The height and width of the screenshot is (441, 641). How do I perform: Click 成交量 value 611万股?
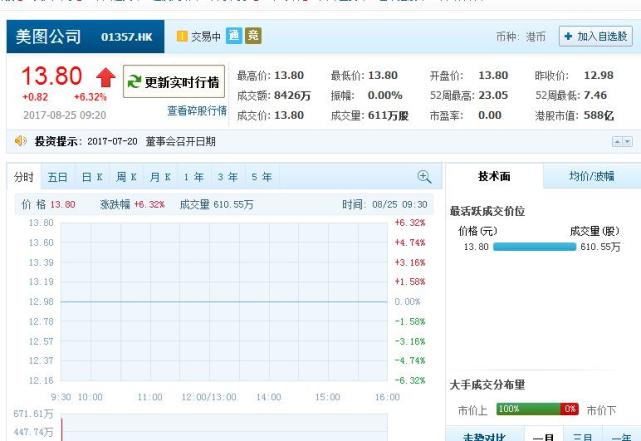coord(388,116)
